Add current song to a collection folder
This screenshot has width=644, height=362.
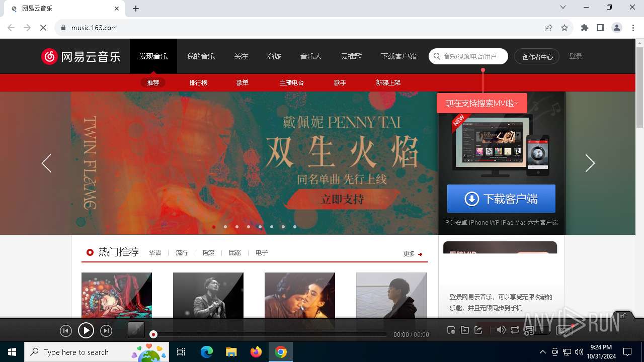465,330
